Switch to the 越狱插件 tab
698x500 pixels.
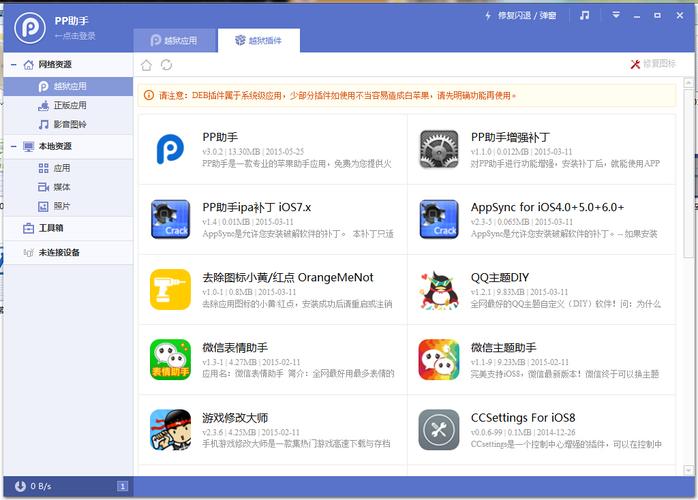(x=259, y=41)
